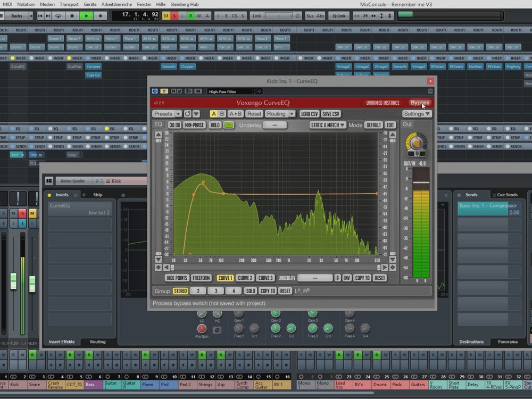
Task: Open the Presets dropdown in CurveEQ
Action: pyautogui.click(x=167, y=114)
